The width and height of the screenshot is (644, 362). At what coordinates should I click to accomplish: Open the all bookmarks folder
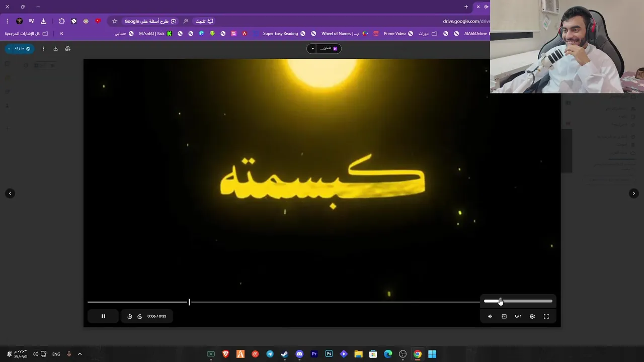(26, 34)
